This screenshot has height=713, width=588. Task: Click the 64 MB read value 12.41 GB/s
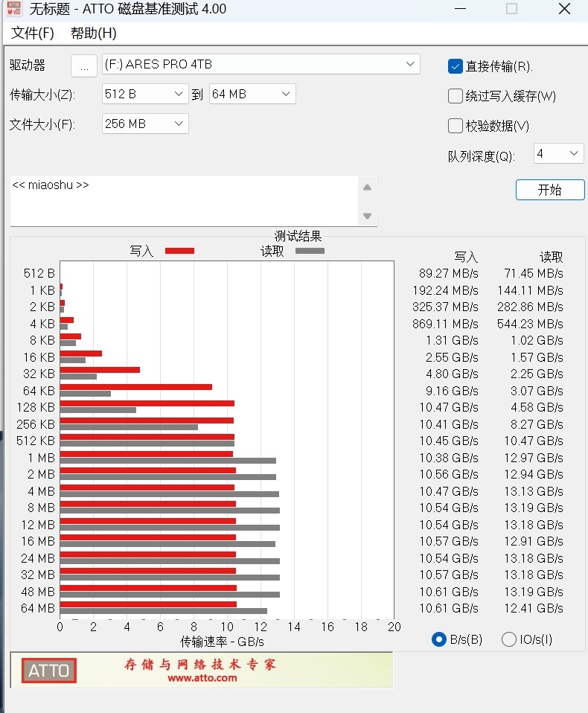pos(534,608)
